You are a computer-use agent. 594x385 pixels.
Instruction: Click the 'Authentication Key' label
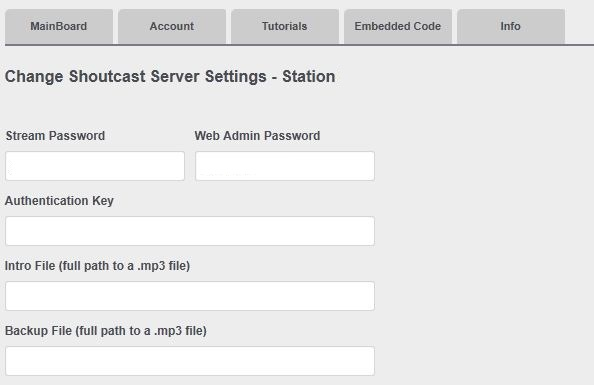pos(59,201)
